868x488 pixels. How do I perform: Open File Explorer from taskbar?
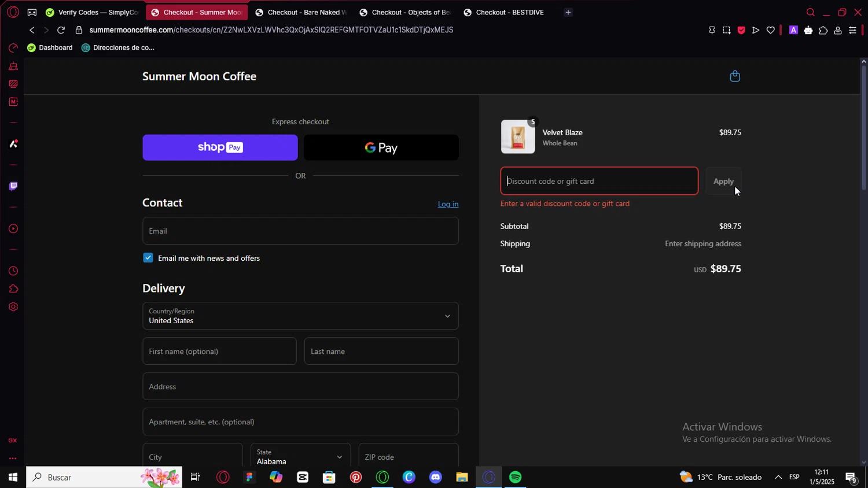coord(462,477)
